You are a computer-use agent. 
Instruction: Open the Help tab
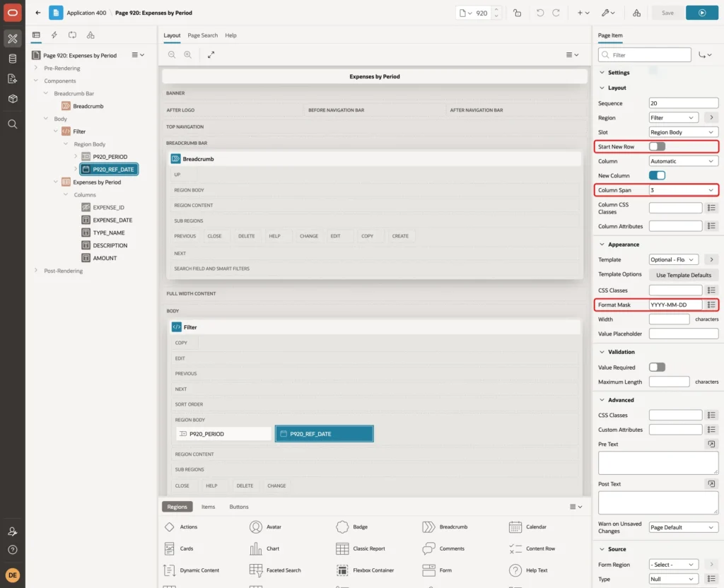click(x=230, y=35)
